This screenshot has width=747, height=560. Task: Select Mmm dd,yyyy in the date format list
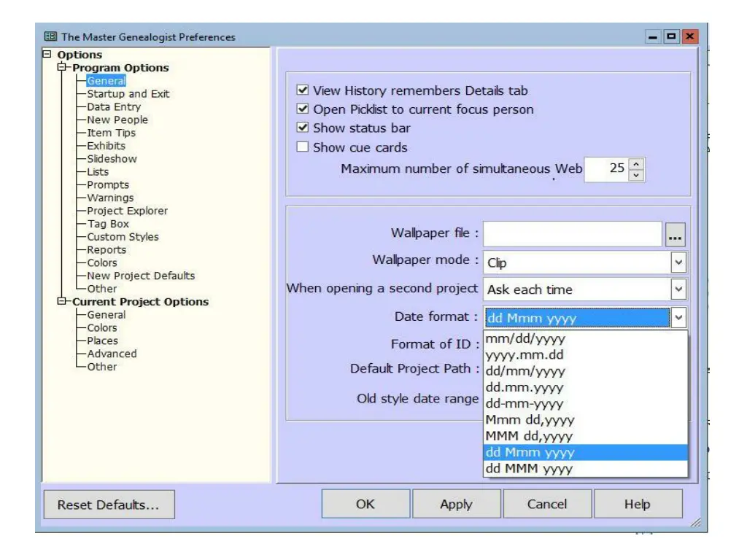tap(586, 419)
